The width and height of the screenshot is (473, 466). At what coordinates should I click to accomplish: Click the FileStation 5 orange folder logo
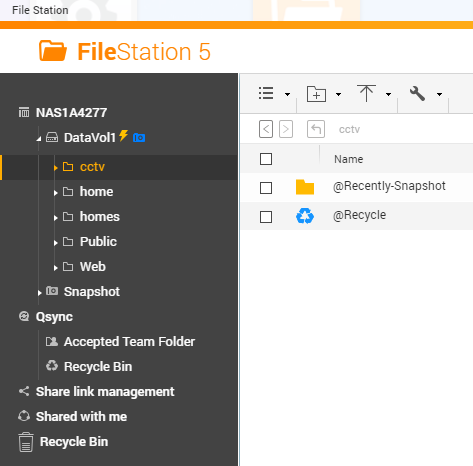point(53,51)
